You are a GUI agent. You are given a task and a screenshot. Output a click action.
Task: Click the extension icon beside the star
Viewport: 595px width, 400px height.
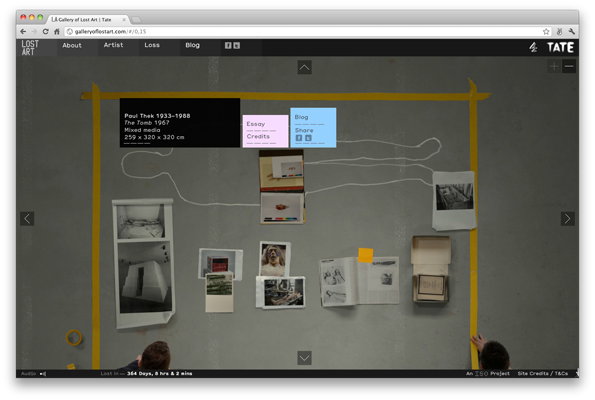coord(559,31)
